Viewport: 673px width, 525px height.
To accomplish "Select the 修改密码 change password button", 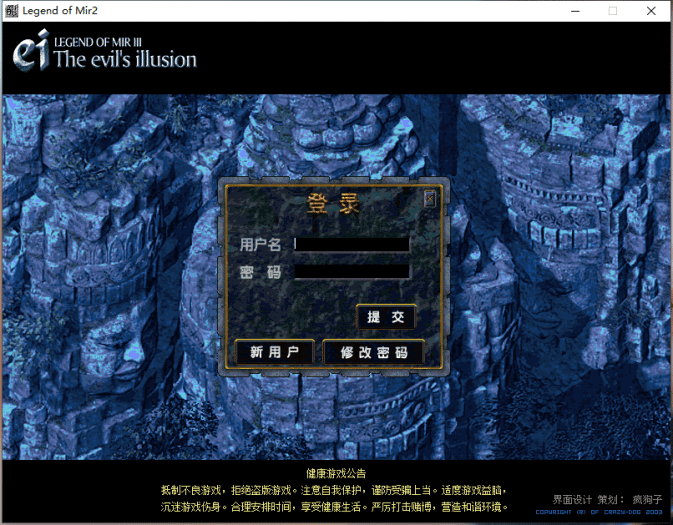I will click(374, 352).
